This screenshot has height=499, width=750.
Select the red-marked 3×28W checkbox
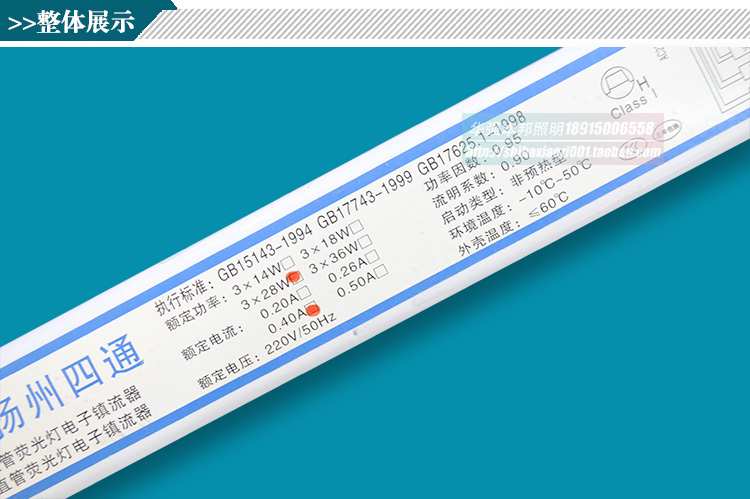294,277
